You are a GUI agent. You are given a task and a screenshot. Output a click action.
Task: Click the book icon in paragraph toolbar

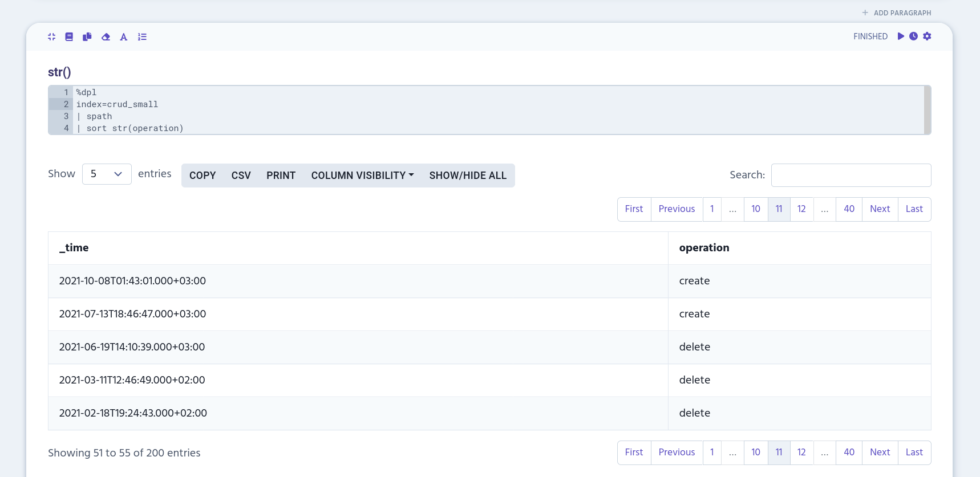tap(69, 36)
